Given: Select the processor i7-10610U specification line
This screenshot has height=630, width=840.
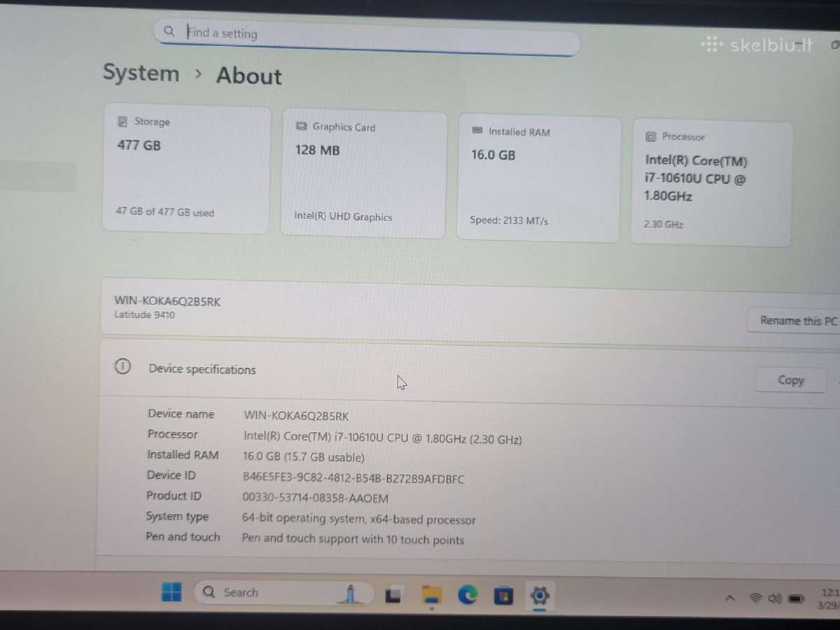Looking at the screenshot, I should coord(382,437).
